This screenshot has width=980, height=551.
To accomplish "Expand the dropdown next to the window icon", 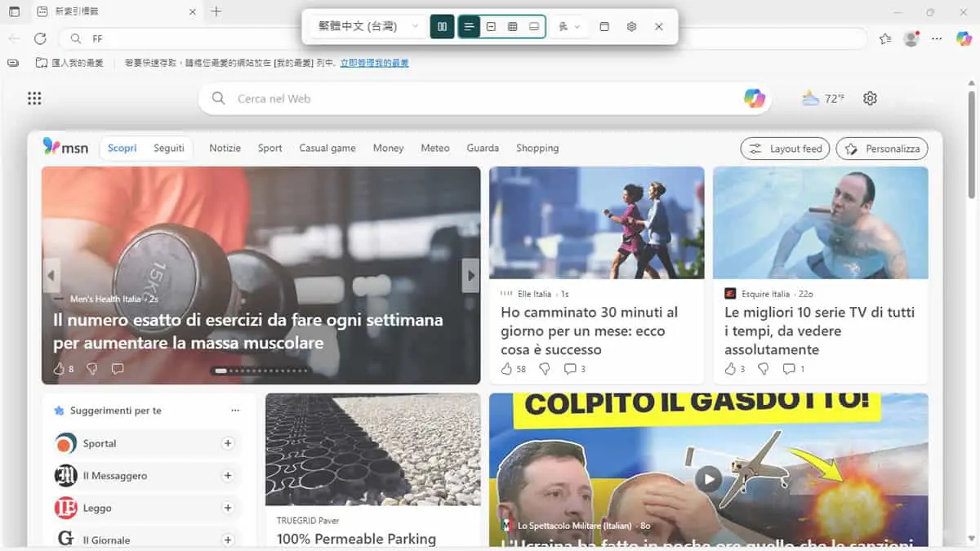I will [569, 26].
